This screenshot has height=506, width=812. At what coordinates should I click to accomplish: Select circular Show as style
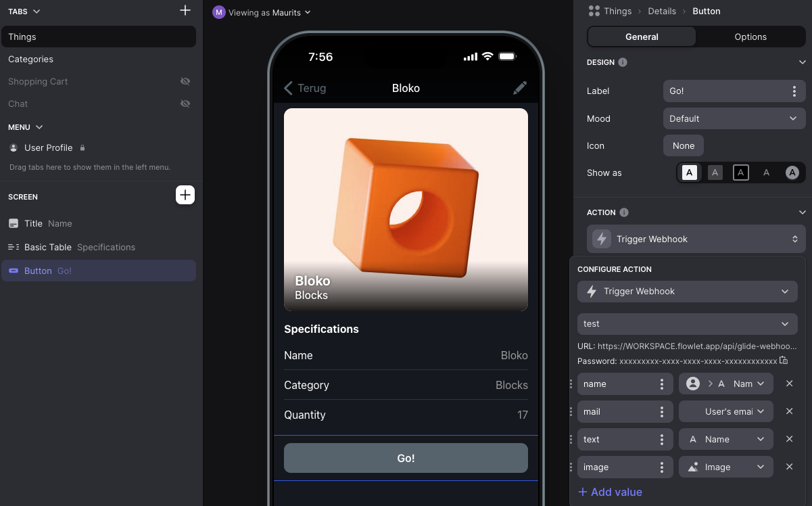coord(792,172)
